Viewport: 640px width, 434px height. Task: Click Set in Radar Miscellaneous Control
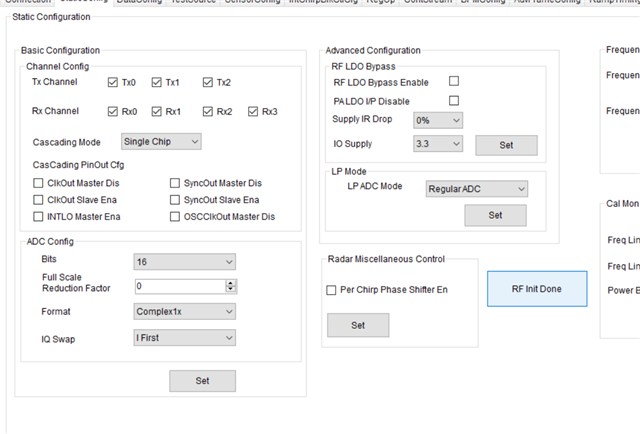tap(358, 325)
